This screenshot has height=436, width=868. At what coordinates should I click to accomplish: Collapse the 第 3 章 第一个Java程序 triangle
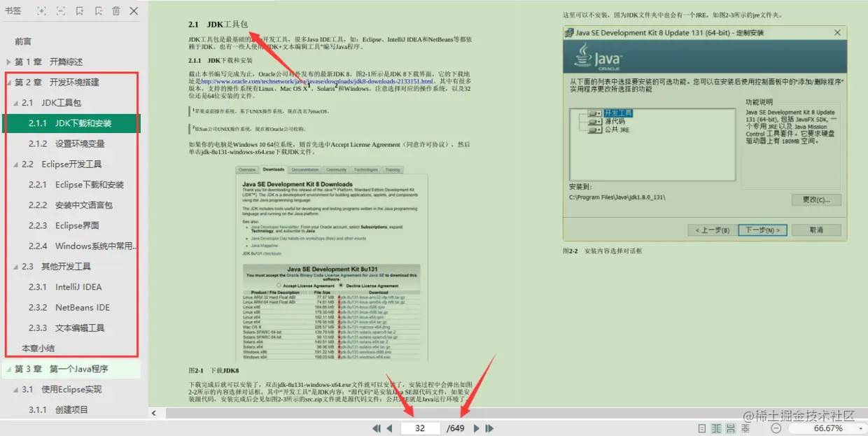(8, 369)
